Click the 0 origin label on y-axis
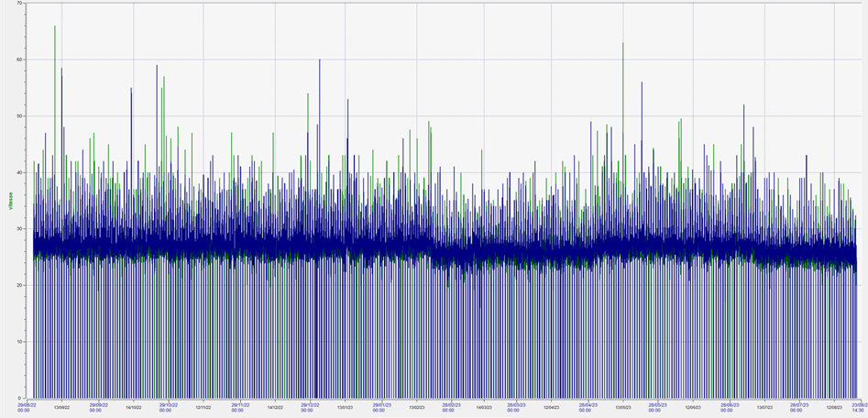 pyautogui.click(x=23, y=397)
